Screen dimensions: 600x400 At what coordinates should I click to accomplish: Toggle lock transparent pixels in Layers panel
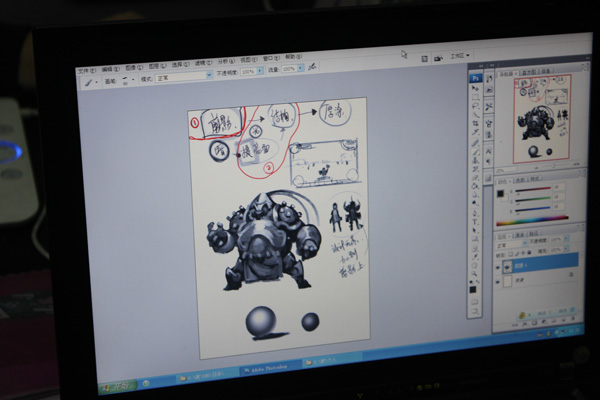pos(510,254)
